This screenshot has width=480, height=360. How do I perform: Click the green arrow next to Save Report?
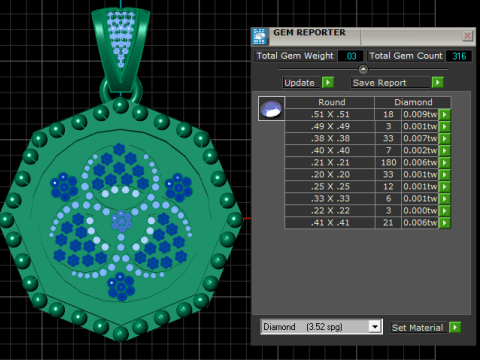tap(437, 82)
